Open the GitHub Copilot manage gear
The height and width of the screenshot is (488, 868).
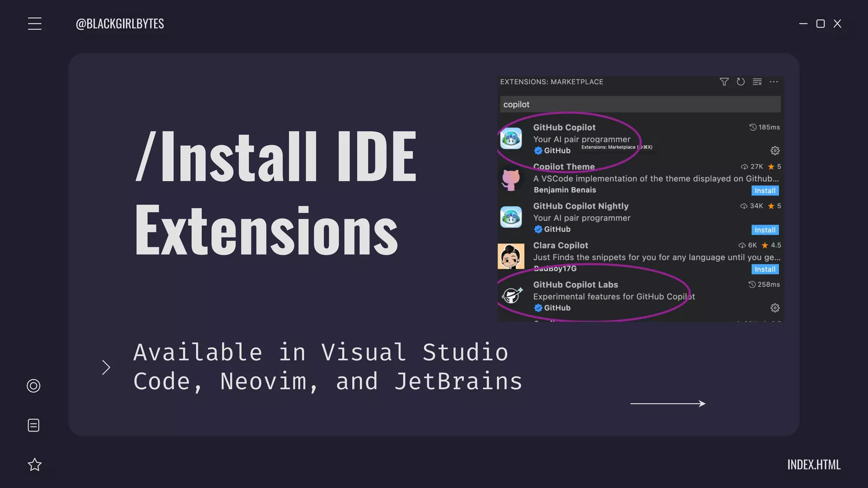[775, 150]
